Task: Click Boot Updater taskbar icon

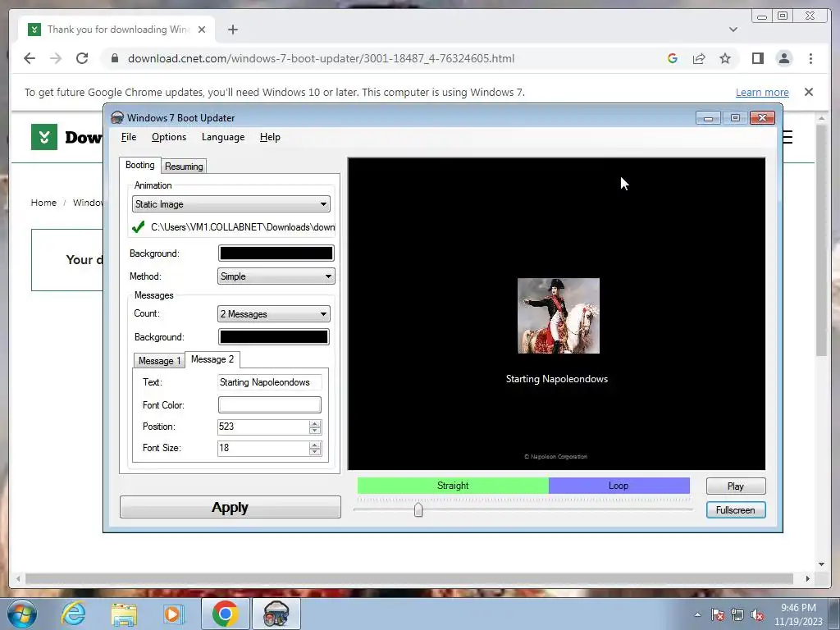Action: click(276, 614)
